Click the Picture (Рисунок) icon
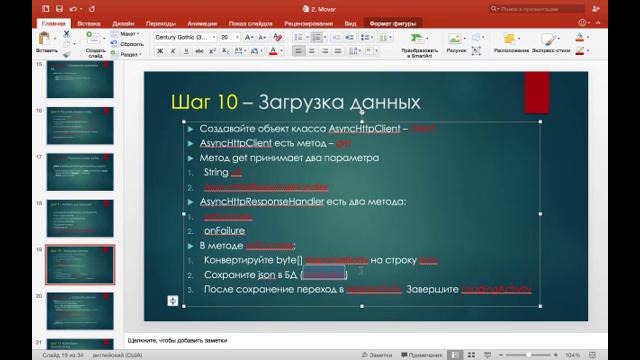Screen dimensions: 640x360 point(455,39)
